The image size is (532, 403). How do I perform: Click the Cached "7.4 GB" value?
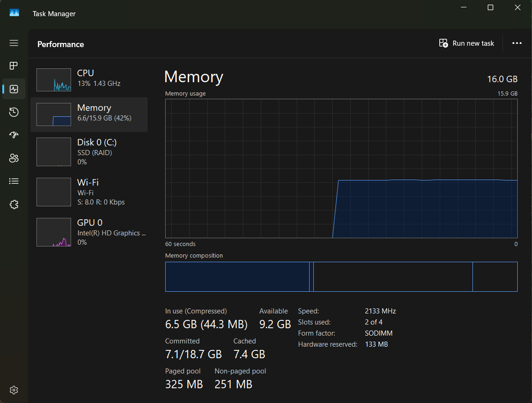click(249, 354)
